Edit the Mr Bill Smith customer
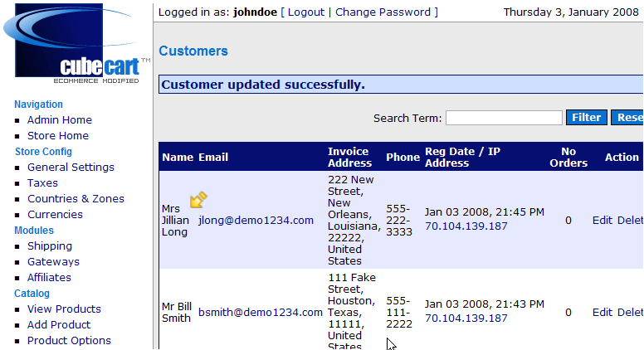Viewport: 644px width, 350px height. tap(602, 313)
